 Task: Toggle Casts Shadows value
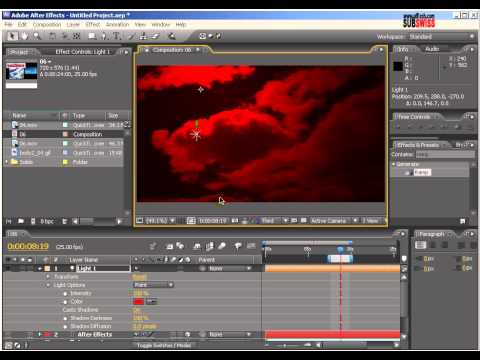(137, 310)
